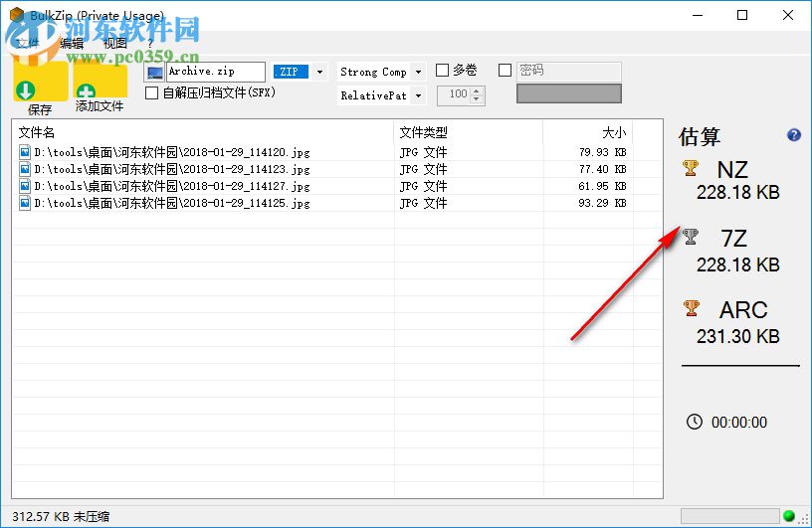Select row 2018-01-29_114123.jpg
This screenshot has height=528, width=812.
(337, 169)
